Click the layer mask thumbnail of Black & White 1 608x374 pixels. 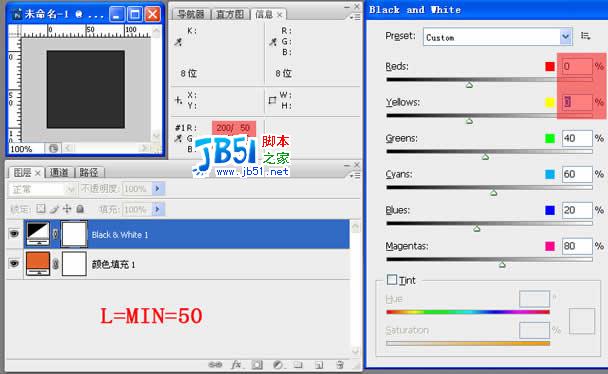click(74, 234)
